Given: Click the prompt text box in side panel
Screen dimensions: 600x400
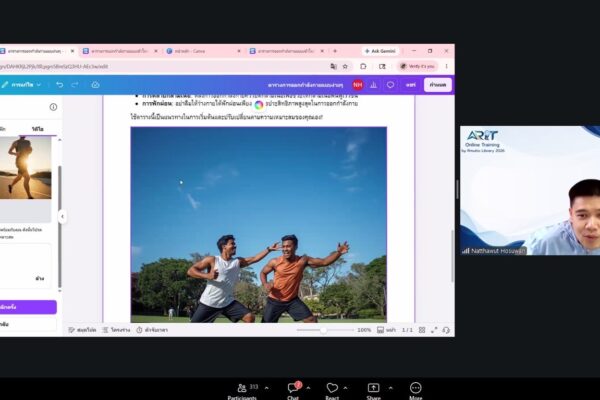Looking at the screenshot, I should pyautogui.click(x=25, y=266).
